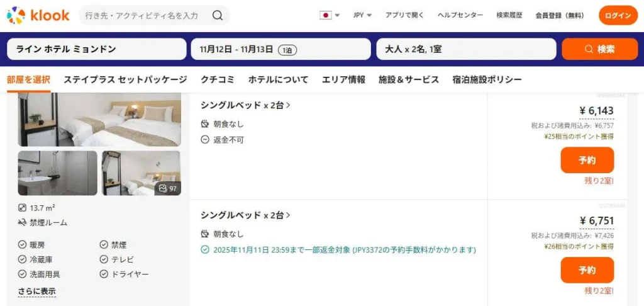This screenshot has width=644, height=306.
Task: Click 予約 for the ¥6,751 rate
Action: (x=587, y=270)
